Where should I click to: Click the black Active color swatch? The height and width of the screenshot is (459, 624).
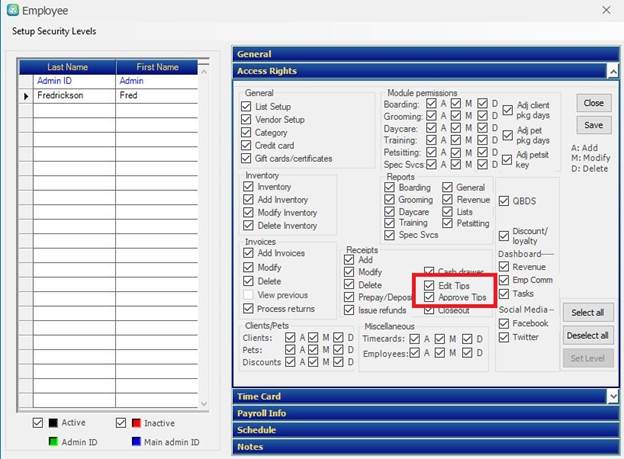click(x=54, y=423)
